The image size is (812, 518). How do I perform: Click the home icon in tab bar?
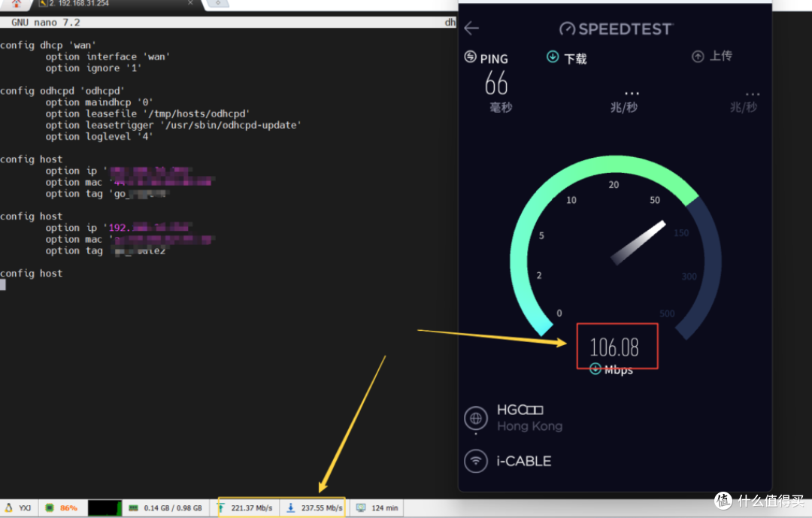(17, 4)
